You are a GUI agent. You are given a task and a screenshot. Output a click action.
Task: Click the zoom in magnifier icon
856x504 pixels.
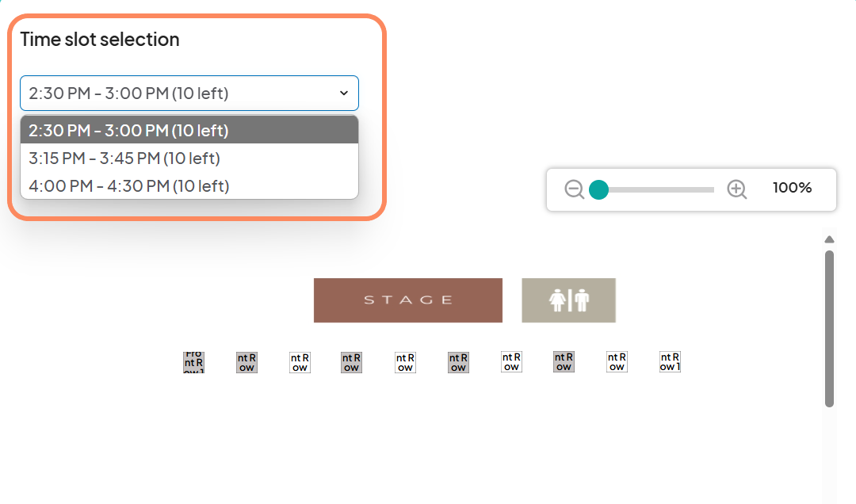pos(737,189)
